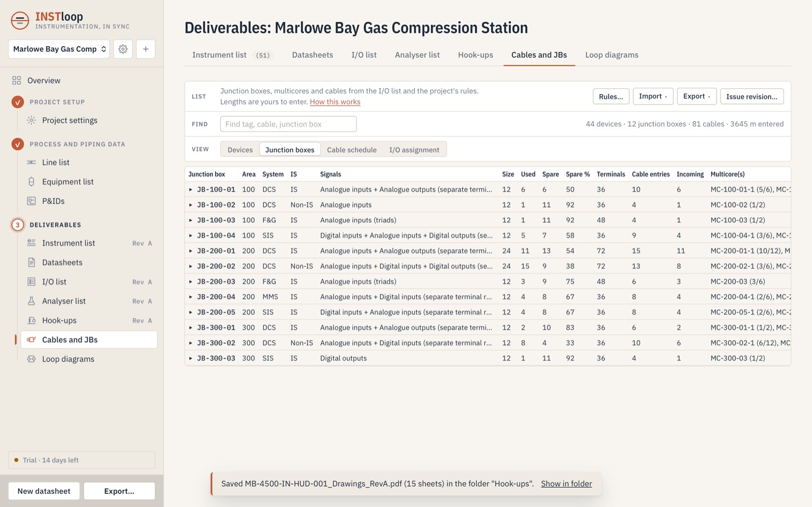The width and height of the screenshot is (812, 507).
Task: Switch to the Loop diagrams tab
Action: point(612,55)
